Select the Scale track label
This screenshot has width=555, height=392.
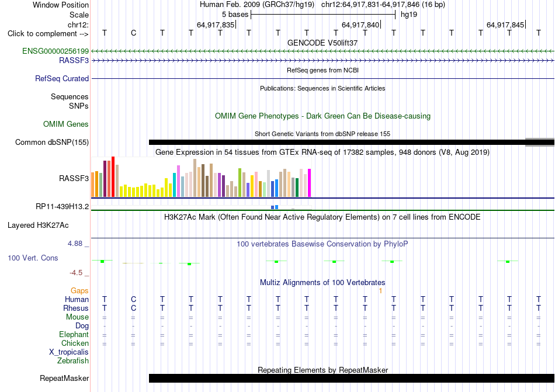[x=79, y=15]
